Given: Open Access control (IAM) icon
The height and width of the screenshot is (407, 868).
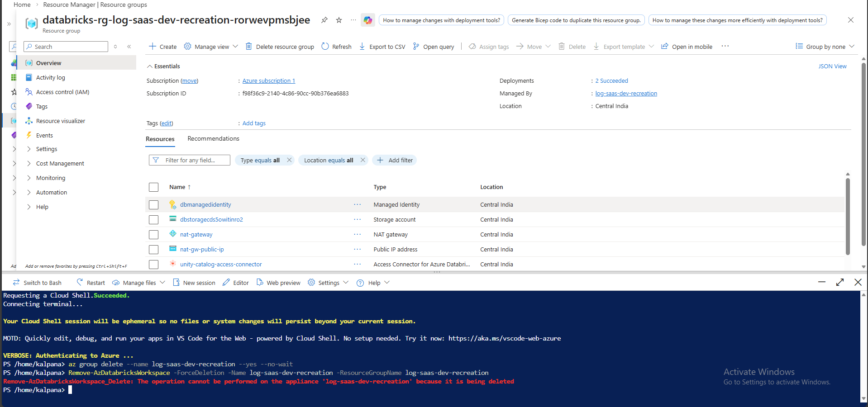Looking at the screenshot, I should point(29,92).
